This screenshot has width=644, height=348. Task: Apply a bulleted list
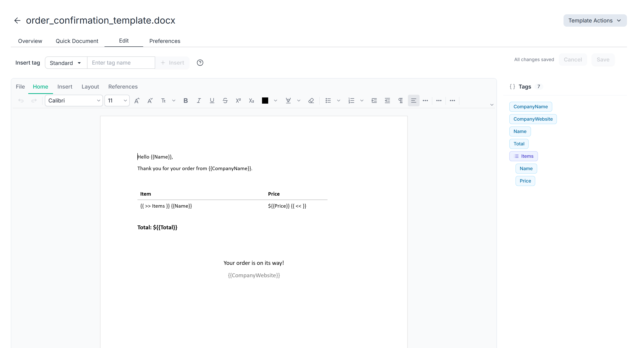tap(328, 100)
